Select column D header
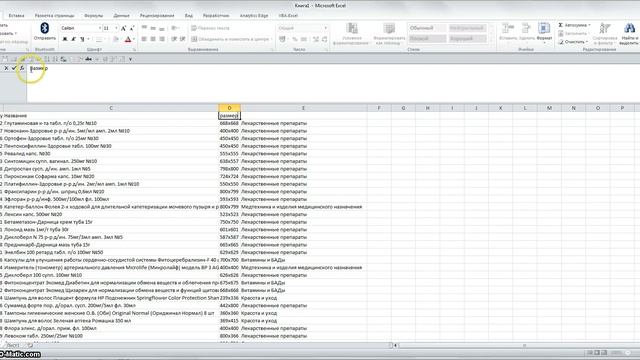 pos(229,108)
